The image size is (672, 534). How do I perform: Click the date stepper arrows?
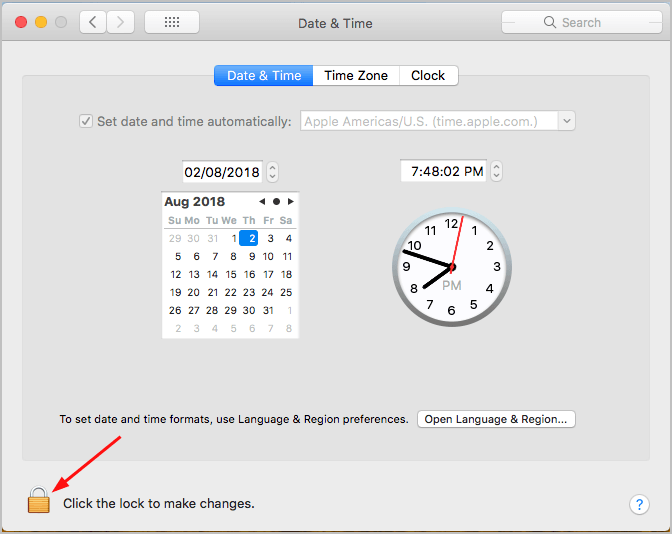click(x=272, y=172)
